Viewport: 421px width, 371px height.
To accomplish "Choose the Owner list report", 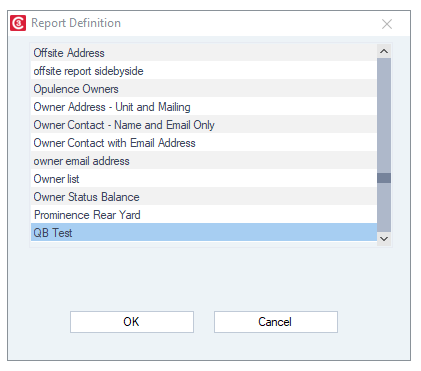I will click(x=204, y=179).
